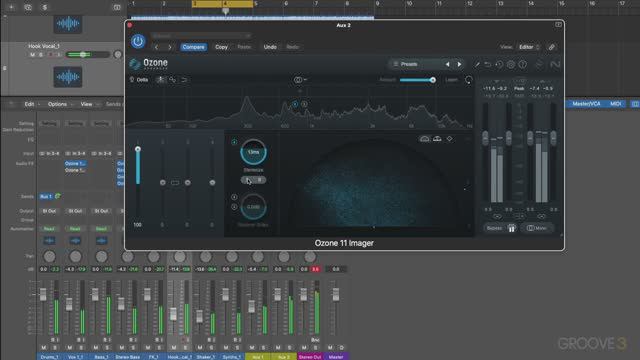Viewport: 640px width, 360px height.
Task: Select the Master/VCA mixer tab
Action: [586, 104]
